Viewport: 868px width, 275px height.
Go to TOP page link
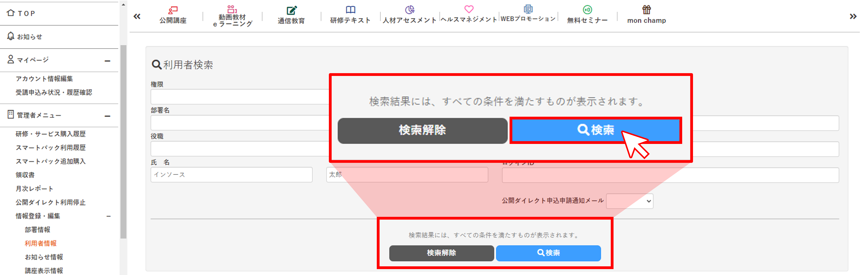[x=26, y=13]
